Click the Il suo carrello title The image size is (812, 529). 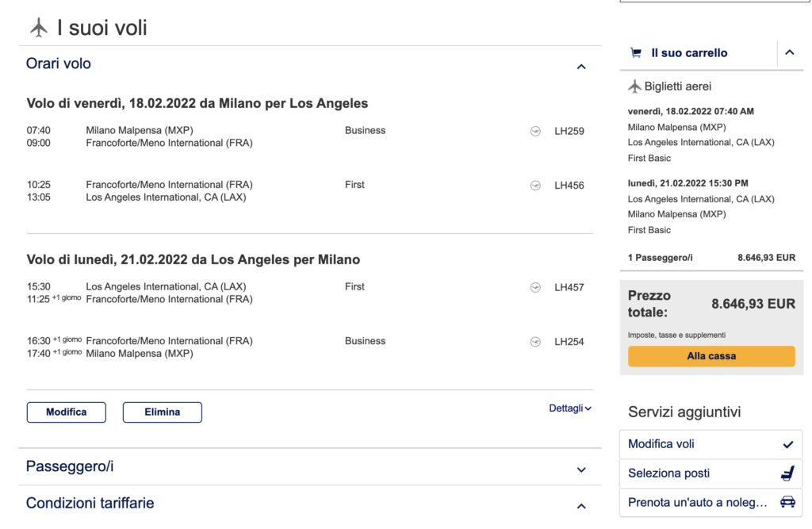[689, 53]
